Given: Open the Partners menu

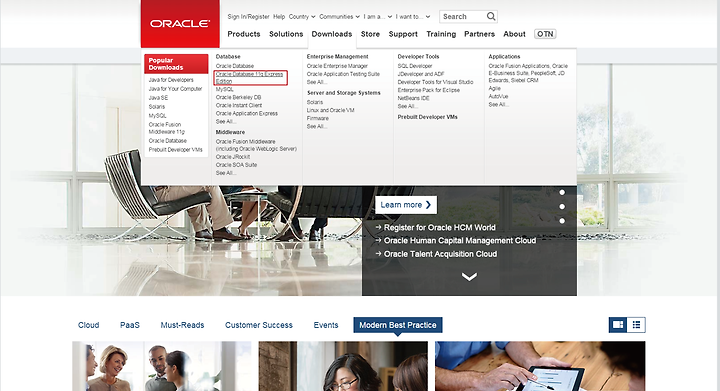Looking at the screenshot, I should [x=479, y=34].
